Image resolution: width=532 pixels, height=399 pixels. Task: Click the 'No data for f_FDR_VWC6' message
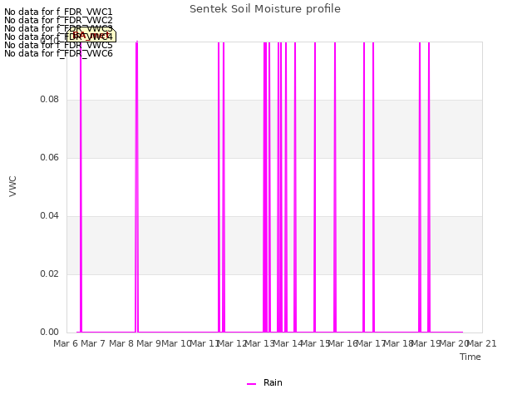[x=58, y=53]
